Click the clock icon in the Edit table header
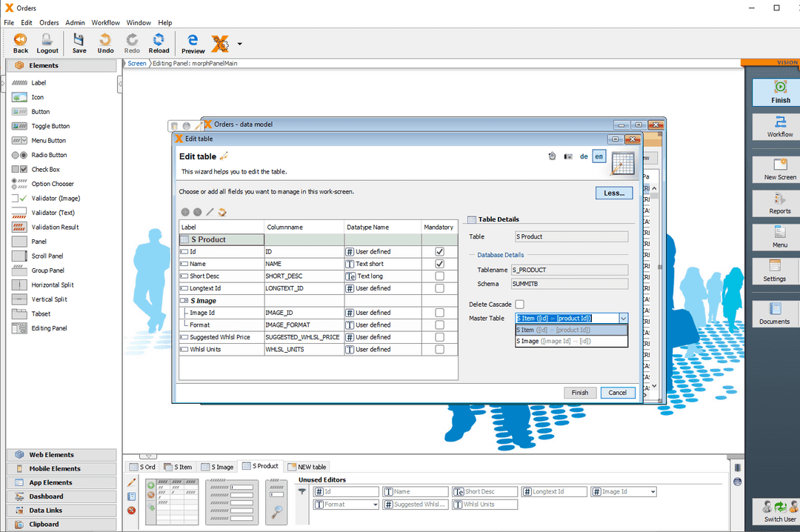 [x=551, y=156]
